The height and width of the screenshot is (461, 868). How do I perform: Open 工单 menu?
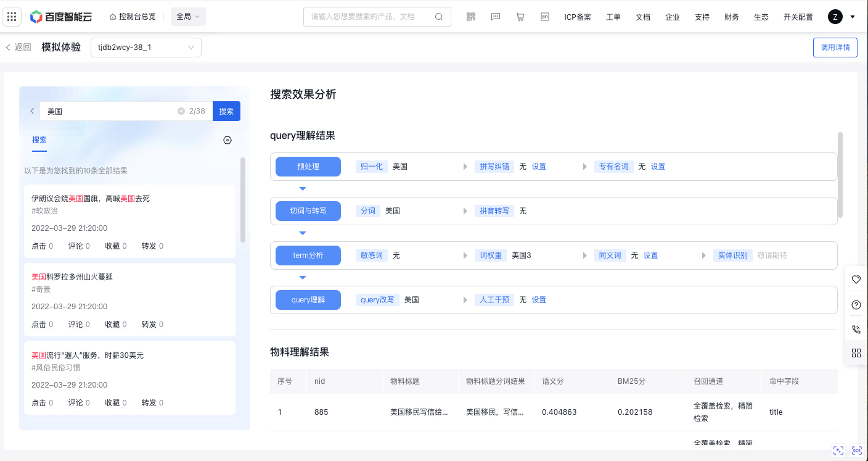[x=613, y=17]
